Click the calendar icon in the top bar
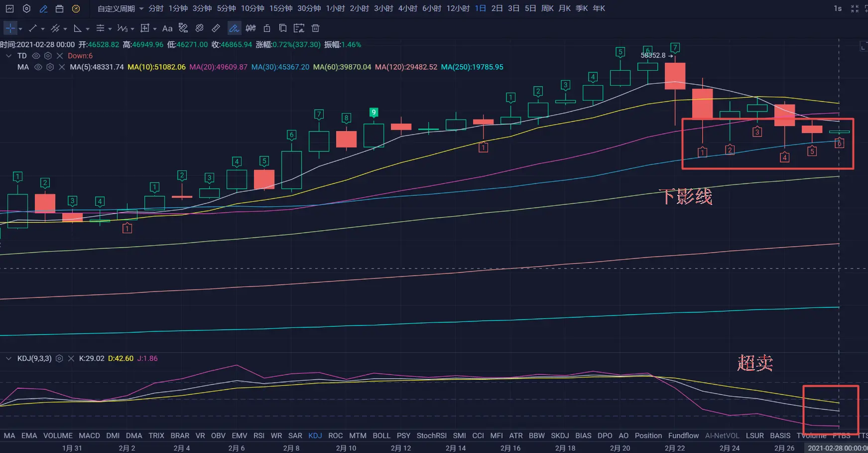This screenshot has height=453, width=868. pos(60,8)
